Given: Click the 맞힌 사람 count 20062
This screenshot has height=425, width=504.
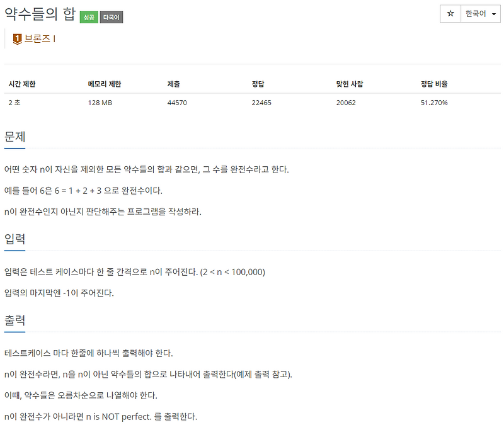Looking at the screenshot, I should (x=346, y=102).
